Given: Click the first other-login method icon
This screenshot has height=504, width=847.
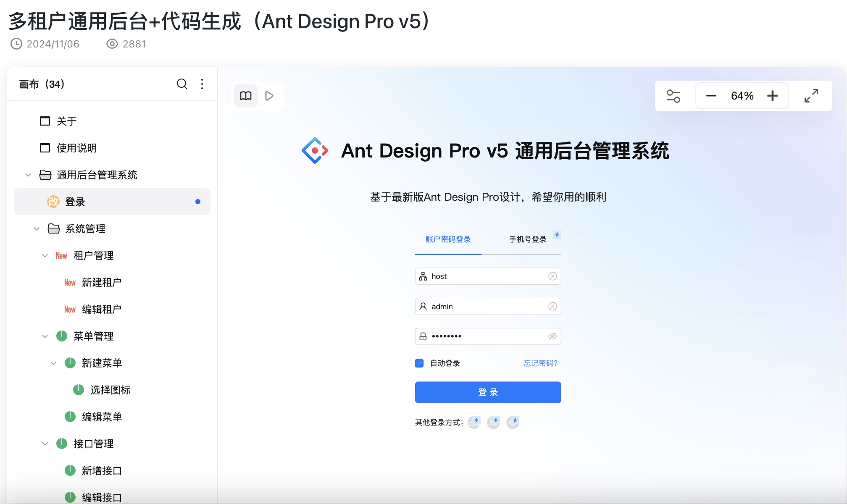Looking at the screenshot, I should pyautogui.click(x=474, y=422).
